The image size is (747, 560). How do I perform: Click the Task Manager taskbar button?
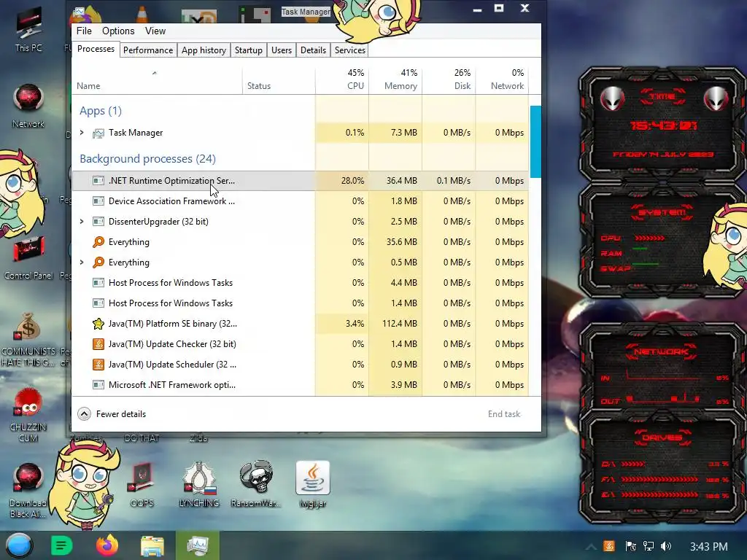pyautogui.click(x=197, y=545)
